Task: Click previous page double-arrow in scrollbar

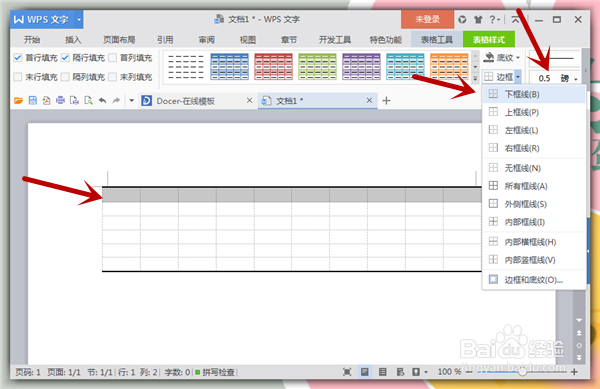Action: pyautogui.click(x=579, y=333)
